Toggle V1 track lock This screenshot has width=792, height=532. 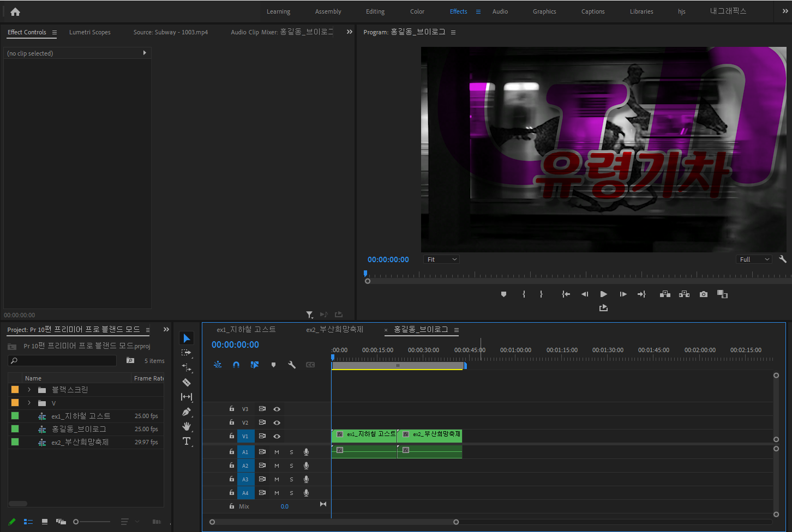(231, 436)
